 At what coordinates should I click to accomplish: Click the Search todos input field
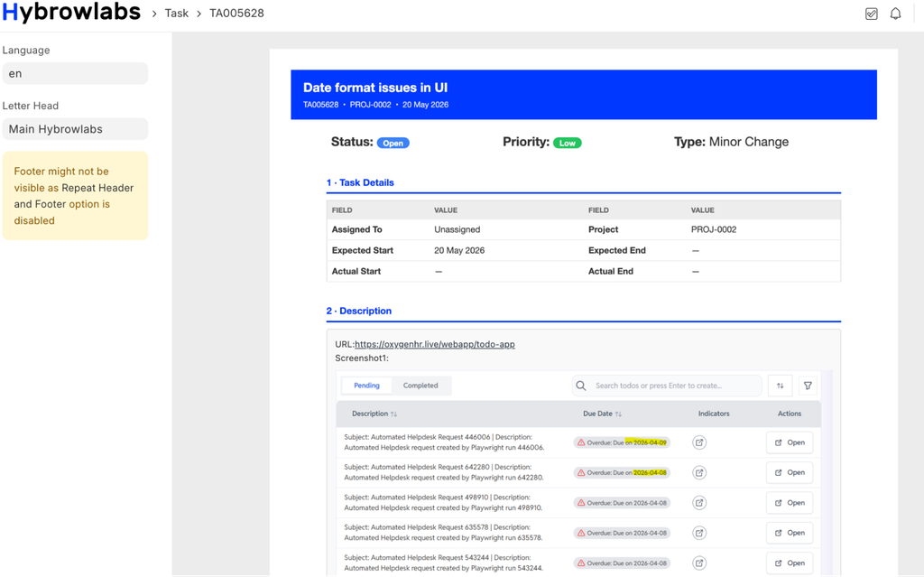pos(667,386)
